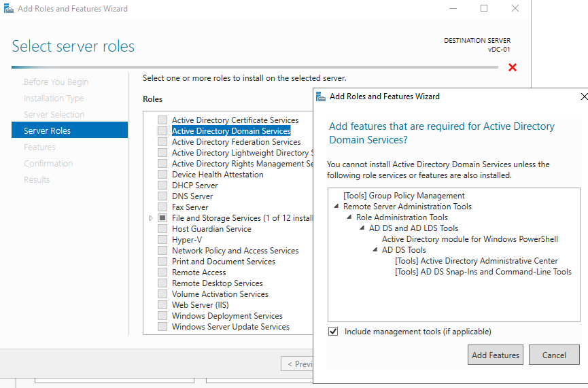This screenshot has width=588, height=388.
Task: Select [Tools] Group Policy Management item
Action: point(404,196)
